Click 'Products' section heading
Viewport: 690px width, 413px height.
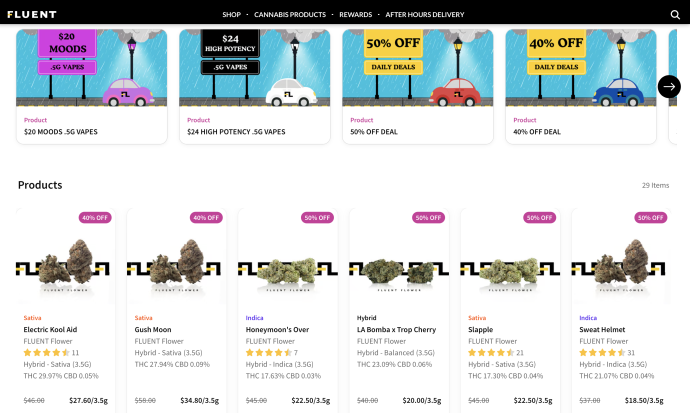pyautogui.click(x=40, y=185)
